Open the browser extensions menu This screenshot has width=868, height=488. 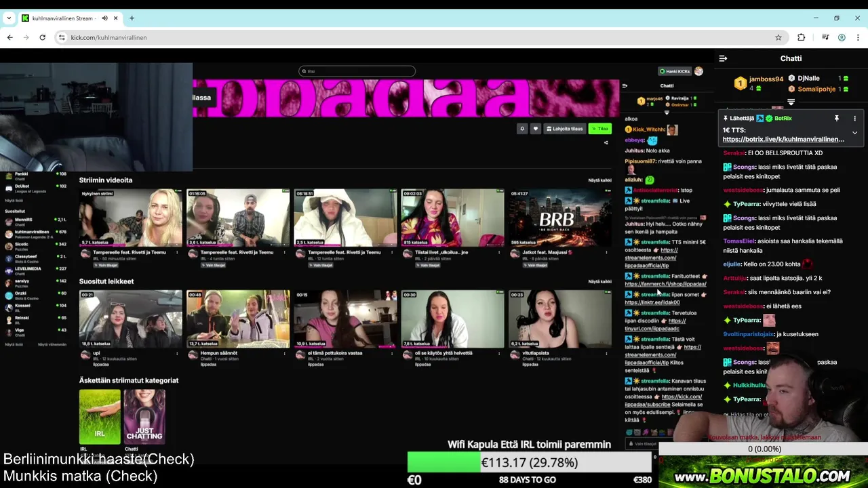click(x=801, y=37)
